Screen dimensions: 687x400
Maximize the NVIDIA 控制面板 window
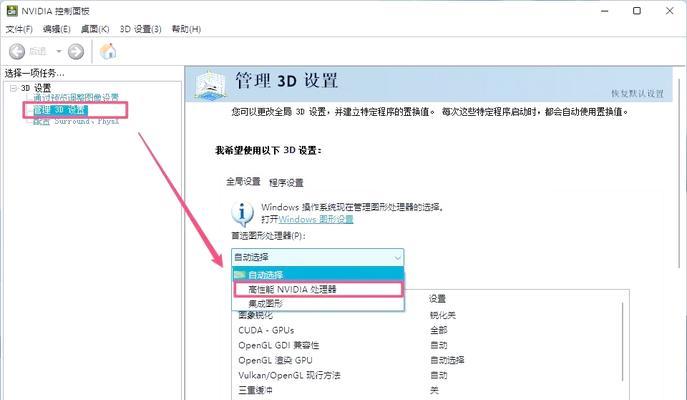[x=637, y=11]
